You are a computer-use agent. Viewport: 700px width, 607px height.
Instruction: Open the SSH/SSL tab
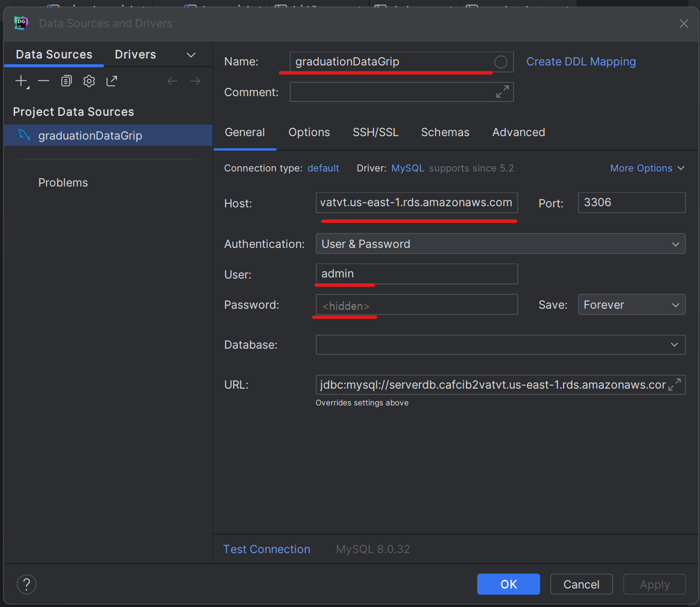point(376,132)
